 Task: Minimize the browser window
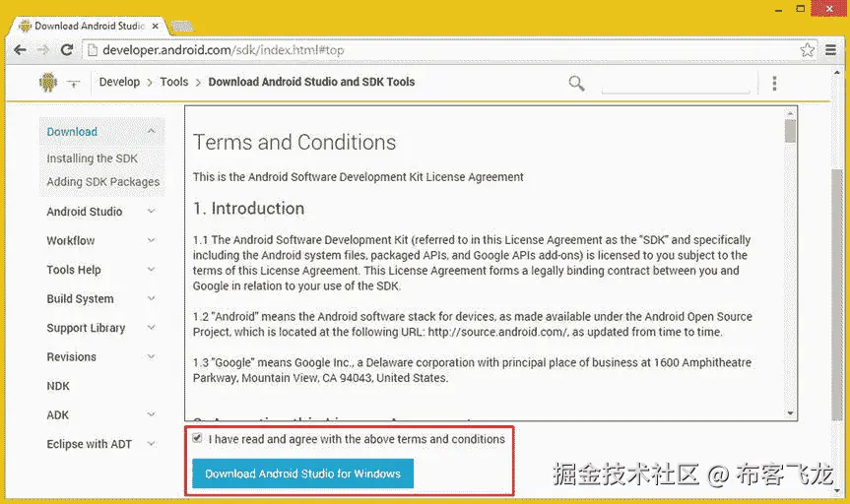click(778, 10)
